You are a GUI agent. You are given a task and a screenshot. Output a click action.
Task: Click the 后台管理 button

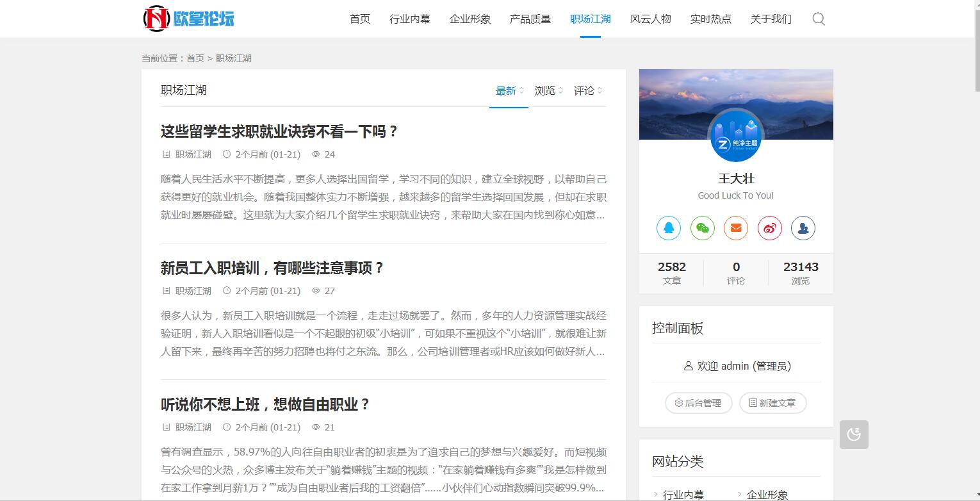tap(698, 403)
